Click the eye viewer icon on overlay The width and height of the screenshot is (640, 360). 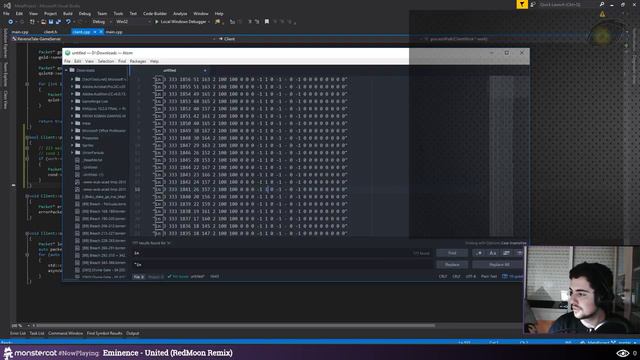[622, 353]
